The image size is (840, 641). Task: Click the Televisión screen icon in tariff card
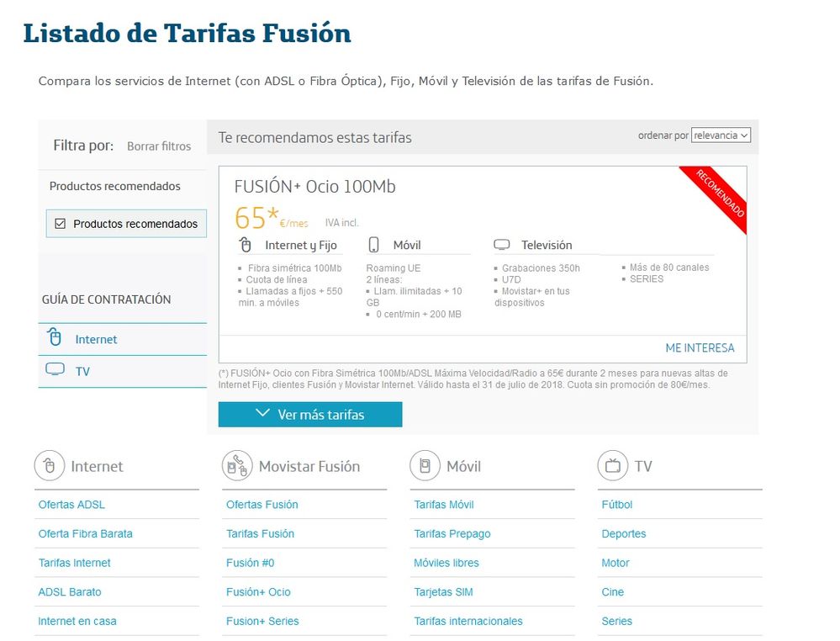502,245
